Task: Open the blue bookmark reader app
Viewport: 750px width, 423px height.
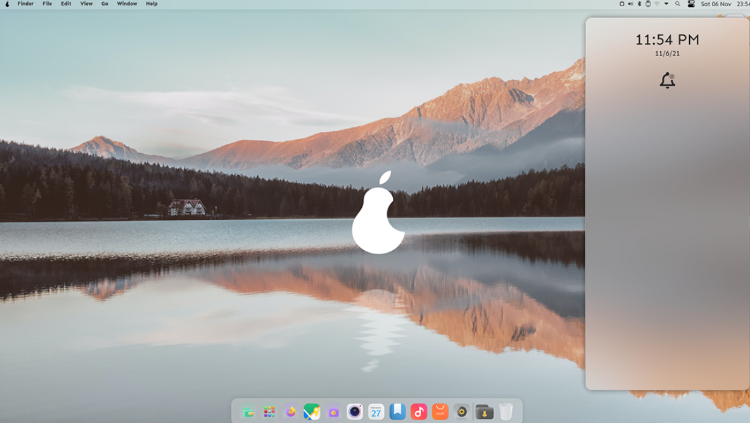Action: pyautogui.click(x=397, y=412)
